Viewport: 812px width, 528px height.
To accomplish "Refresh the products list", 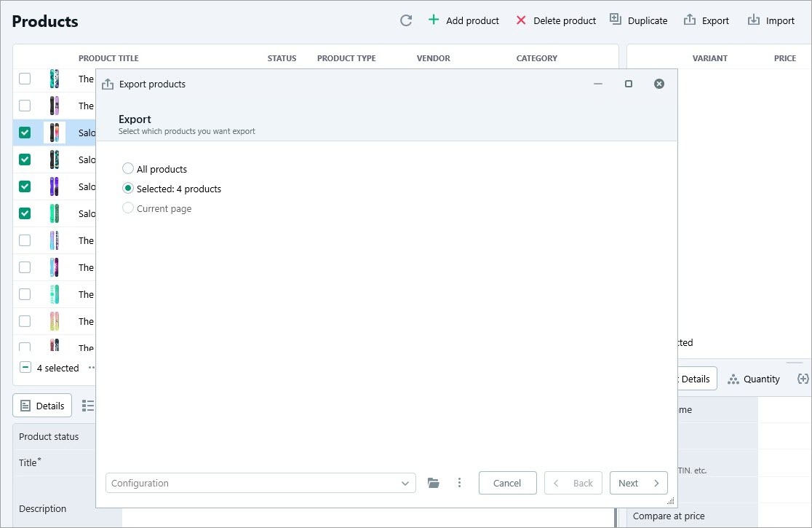I will [406, 20].
